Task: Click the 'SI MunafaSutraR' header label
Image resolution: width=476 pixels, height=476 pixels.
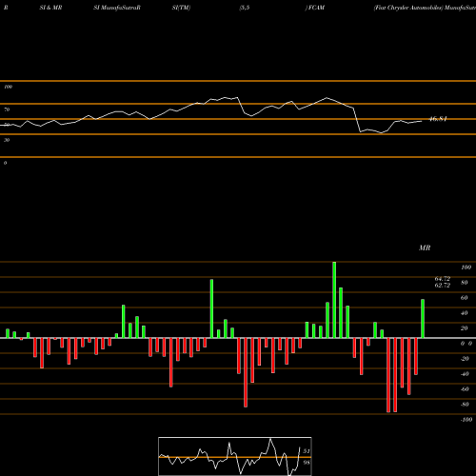Action: 117,8
